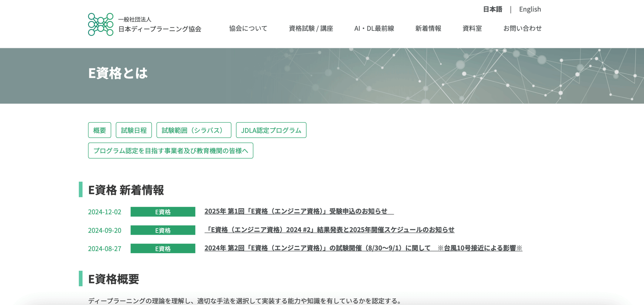Click E資格 tag beside 2024-09-20
The width and height of the screenshot is (644, 305).
(x=163, y=230)
